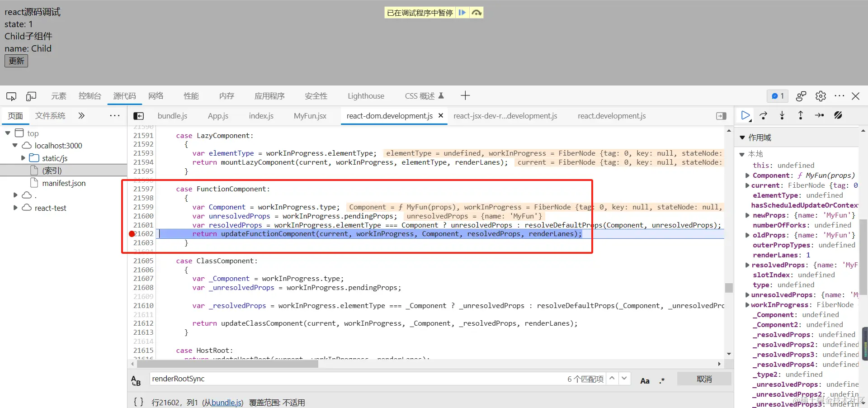Open the customize and control DevTools menu
868x408 pixels.
pos(840,96)
